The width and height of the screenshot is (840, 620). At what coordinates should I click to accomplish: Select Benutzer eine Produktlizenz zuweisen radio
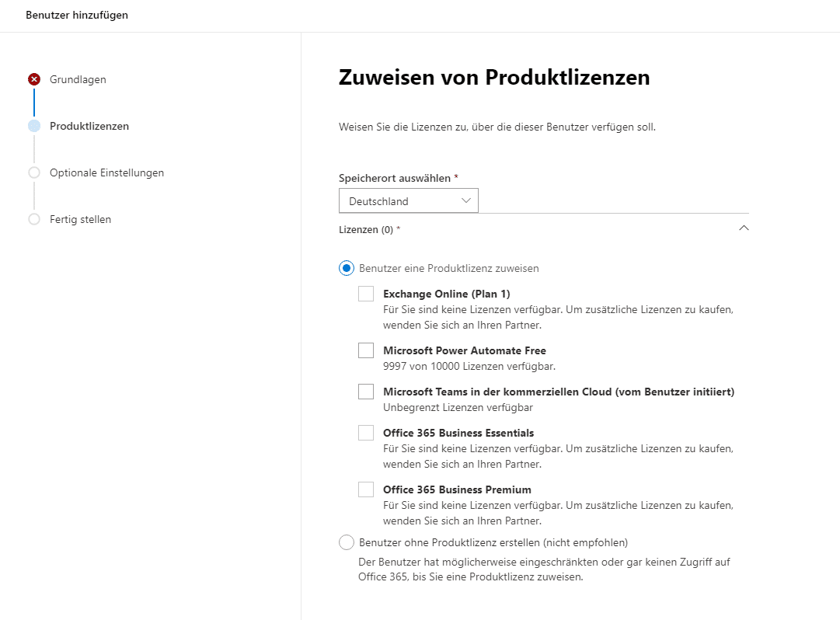(347, 268)
